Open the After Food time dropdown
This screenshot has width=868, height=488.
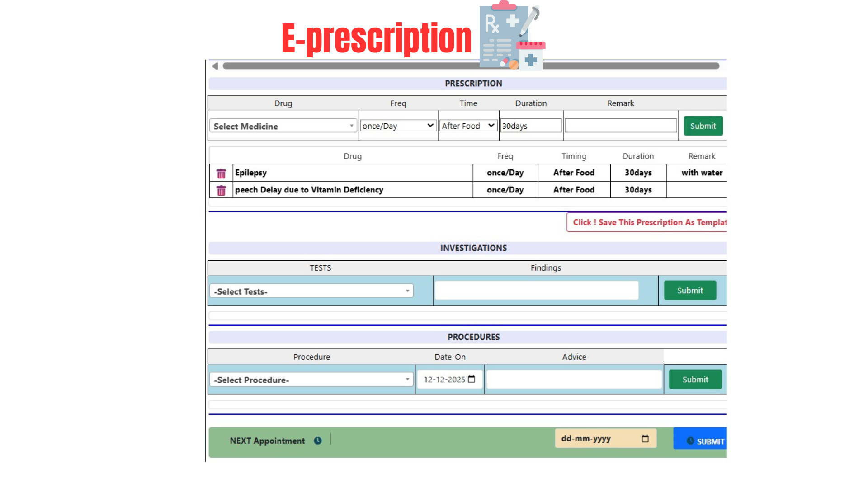[468, 126]
